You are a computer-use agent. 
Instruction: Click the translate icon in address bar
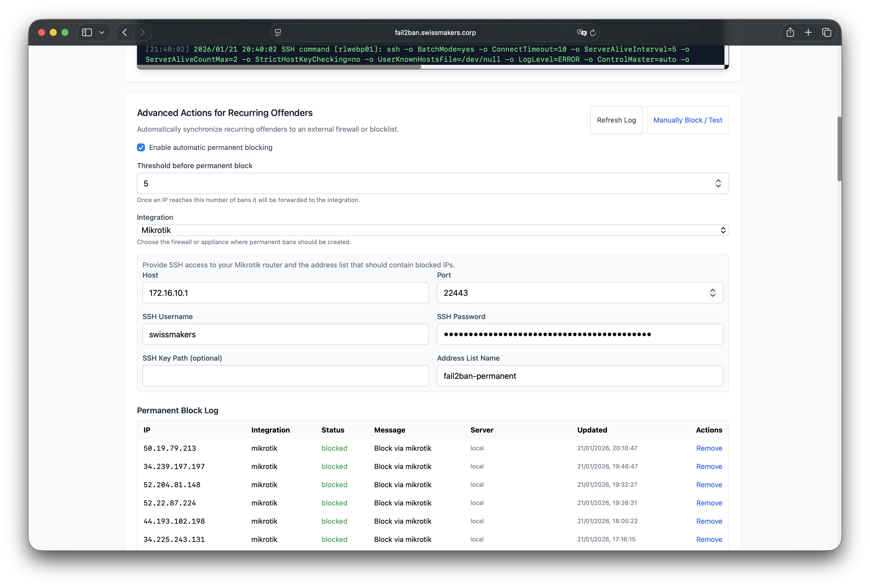pos(581,33)
